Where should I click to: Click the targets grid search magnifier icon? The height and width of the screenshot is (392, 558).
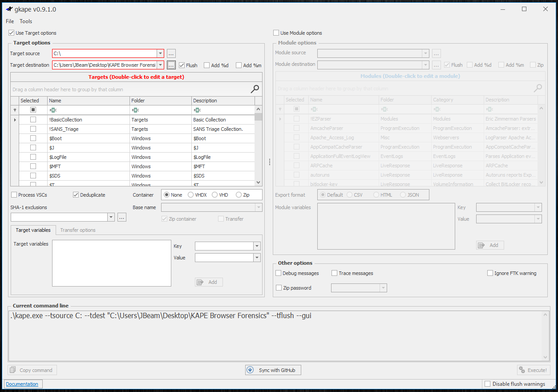255,89
